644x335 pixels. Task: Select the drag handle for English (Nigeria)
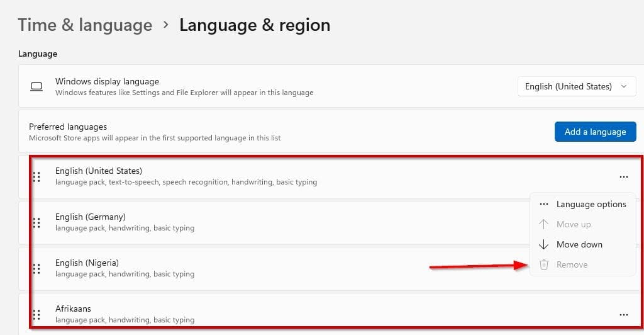pos(36,268)
